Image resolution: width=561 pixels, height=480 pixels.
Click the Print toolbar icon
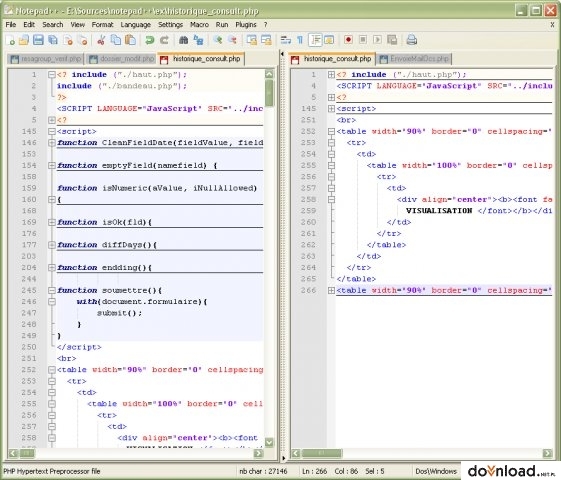point(411,40)
